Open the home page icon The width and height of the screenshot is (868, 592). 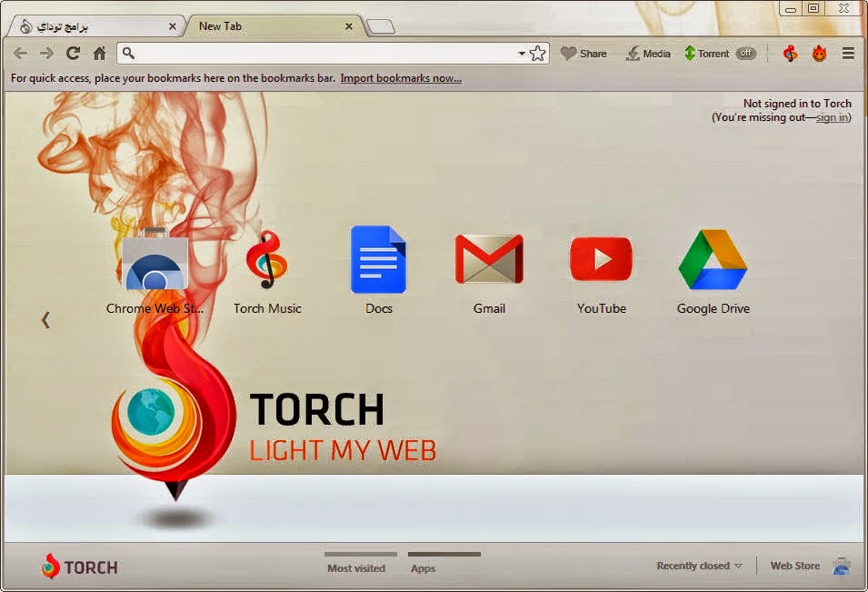(100, 53)
